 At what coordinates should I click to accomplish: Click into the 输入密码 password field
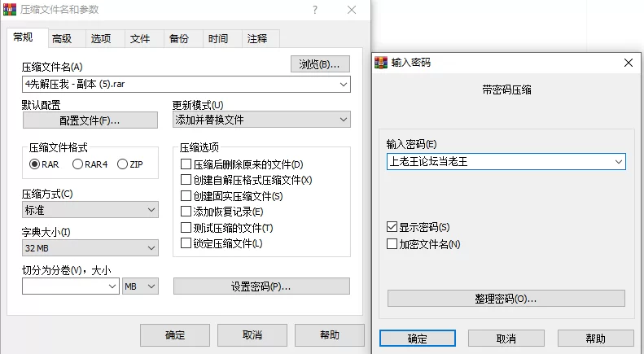506,161
